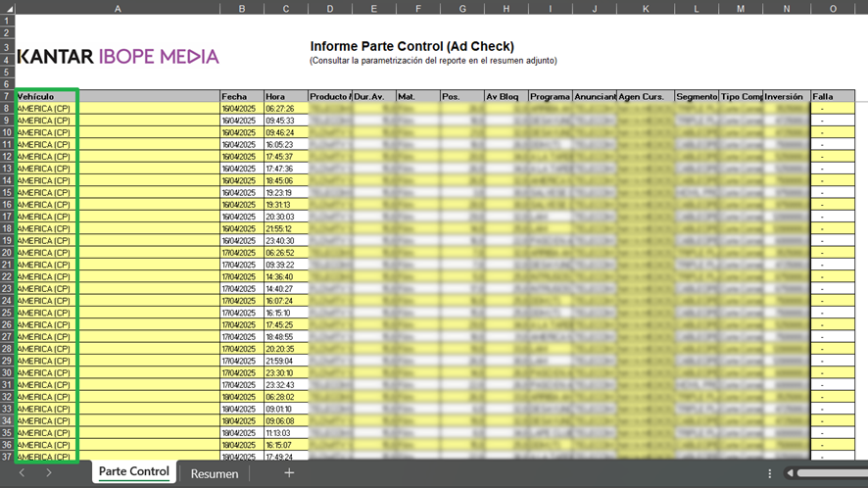Select the date cell in row 32
Image resolution: width=868 pixels, height=488 pixels.
point(242,397)
